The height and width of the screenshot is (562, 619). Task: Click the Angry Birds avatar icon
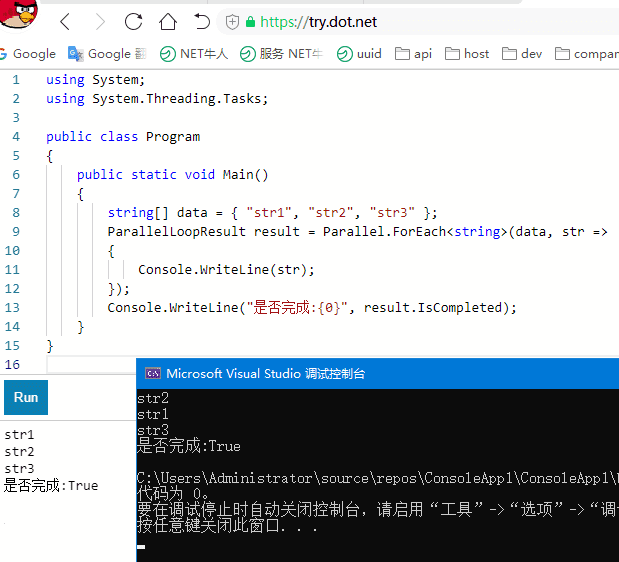coord(19,16)
